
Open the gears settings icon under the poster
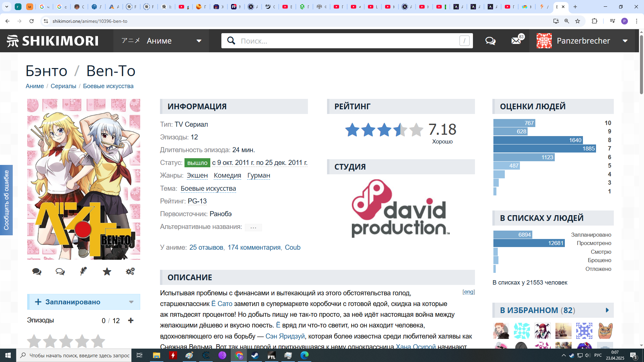tap(130, 271)
